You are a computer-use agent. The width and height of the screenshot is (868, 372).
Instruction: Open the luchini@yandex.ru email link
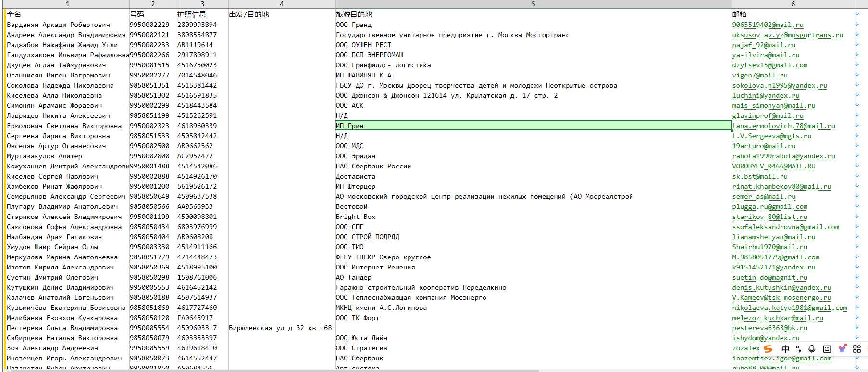point(766,95)
